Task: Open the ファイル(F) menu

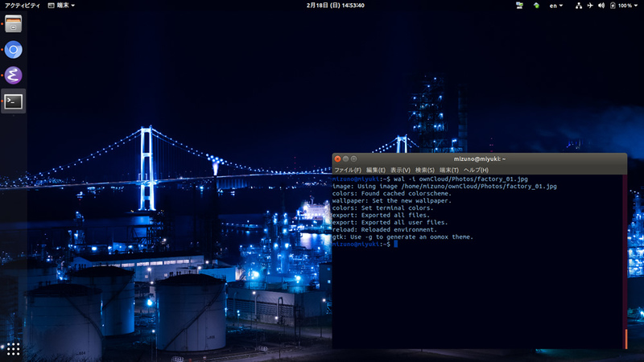Action: [x=348, y=170]
